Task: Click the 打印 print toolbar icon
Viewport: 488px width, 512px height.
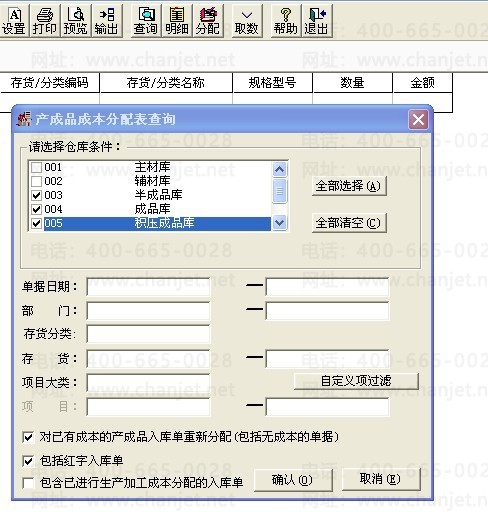Action: pyautogui.click(x=45, y=21)
